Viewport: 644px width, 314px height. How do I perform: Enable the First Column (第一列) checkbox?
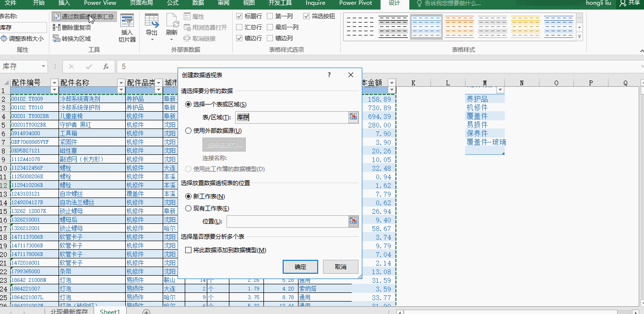[x=270, y=16]
